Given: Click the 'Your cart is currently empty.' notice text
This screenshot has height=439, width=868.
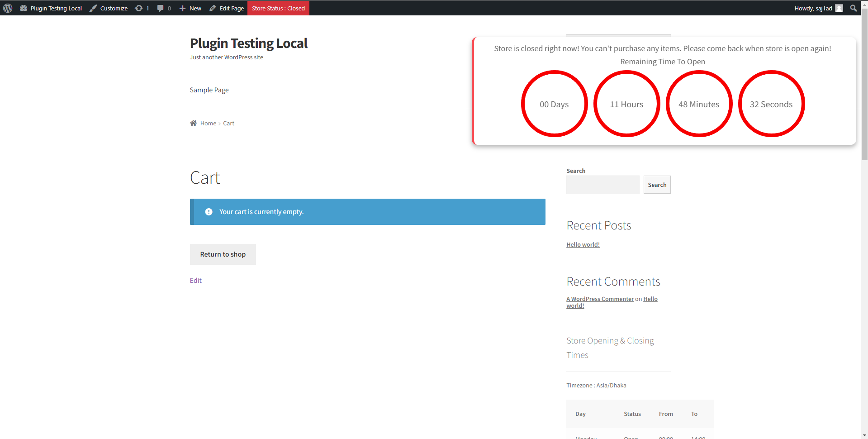Looking at the screenshot, I should [x=261, y=212].
